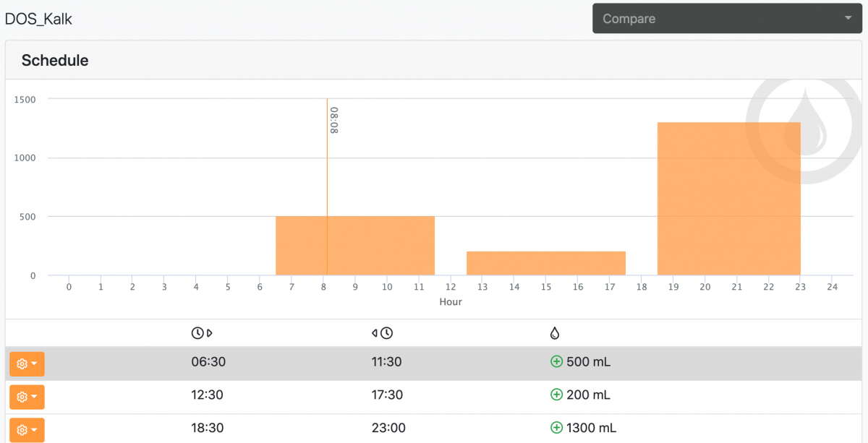Expand gear options for 18:30 schedule row
Viewport: 868px width, 443px height.
(27, 430)
